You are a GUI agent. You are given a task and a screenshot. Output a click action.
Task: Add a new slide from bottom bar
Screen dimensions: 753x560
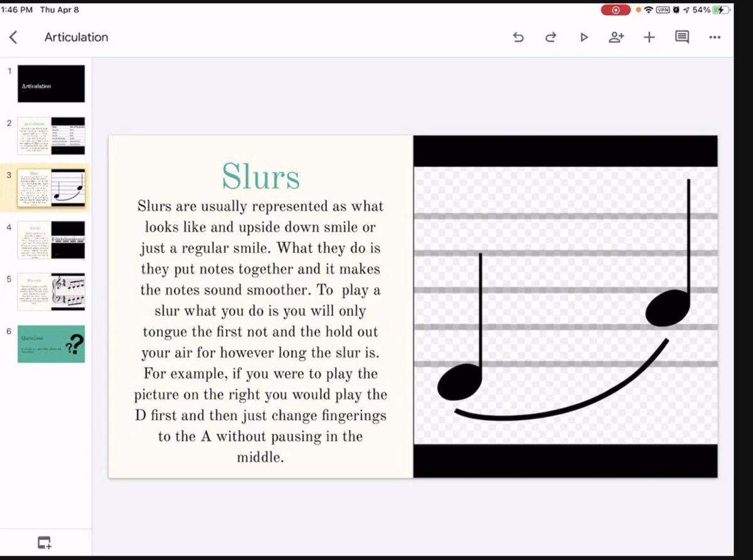(44, 542)
